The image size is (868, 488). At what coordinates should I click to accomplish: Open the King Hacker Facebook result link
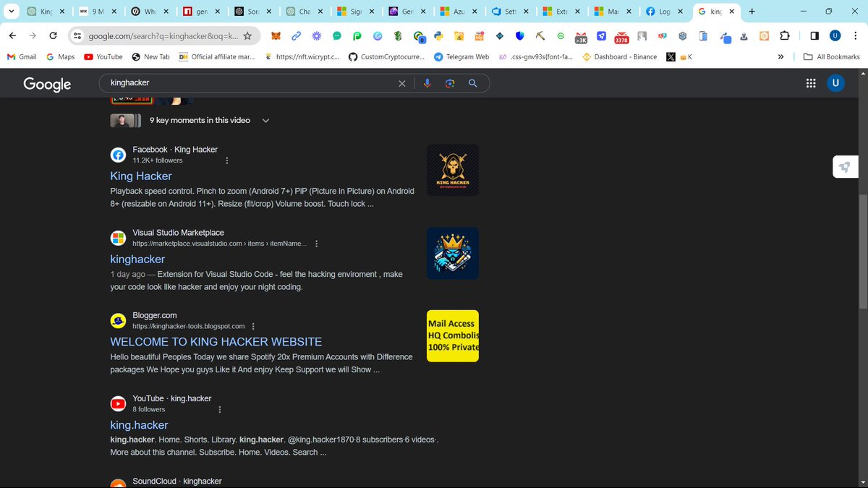pyautogui.click(x=141, y=176)
